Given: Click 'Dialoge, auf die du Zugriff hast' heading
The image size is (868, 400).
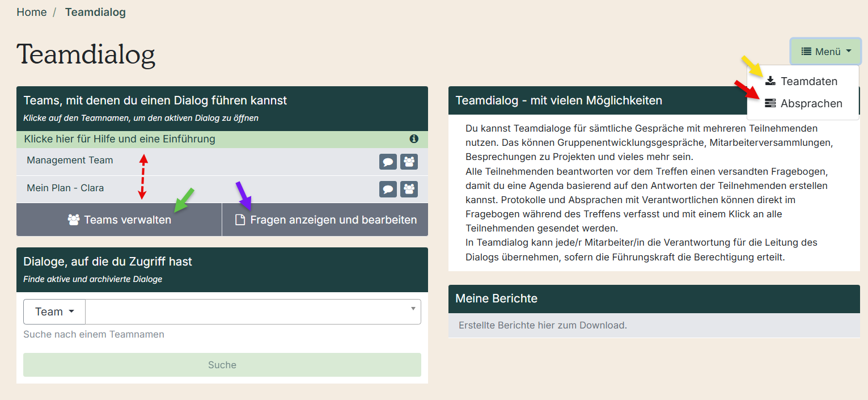Looking at the screenshot, I should tap(108, 262).
